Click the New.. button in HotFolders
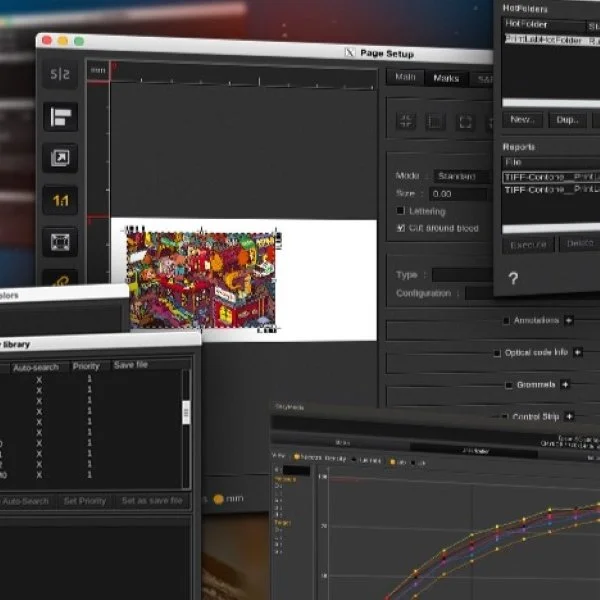The width and height of the screenshot is (600, 600). click(x=522, y=120)
